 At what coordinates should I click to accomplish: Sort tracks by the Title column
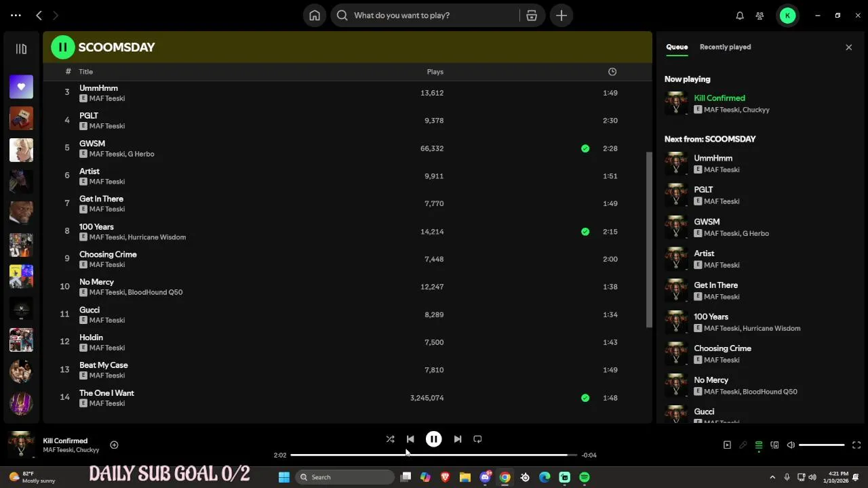[85, 72]
